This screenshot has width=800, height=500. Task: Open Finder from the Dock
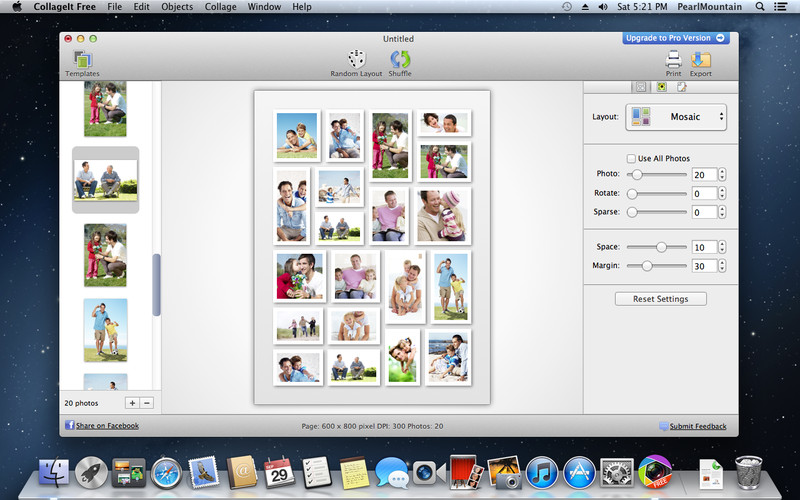coord(54,472)
